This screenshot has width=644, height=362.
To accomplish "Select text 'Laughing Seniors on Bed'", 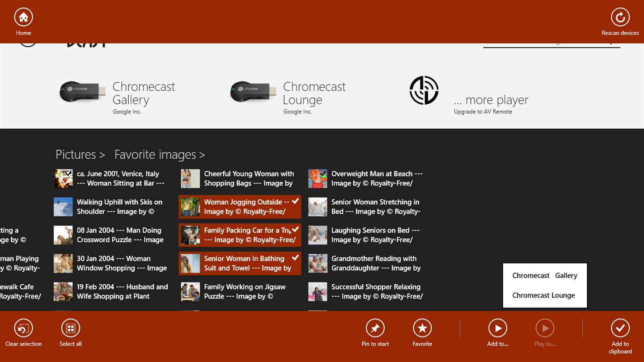I will coord(370,231).
